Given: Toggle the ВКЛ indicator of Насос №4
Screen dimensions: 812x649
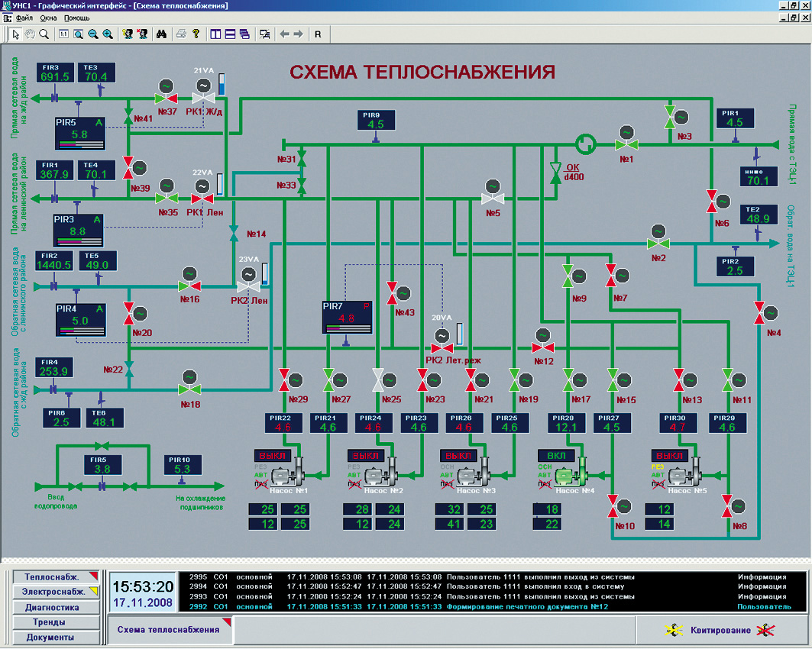Looking at the screenshot, I should point(556,456).
